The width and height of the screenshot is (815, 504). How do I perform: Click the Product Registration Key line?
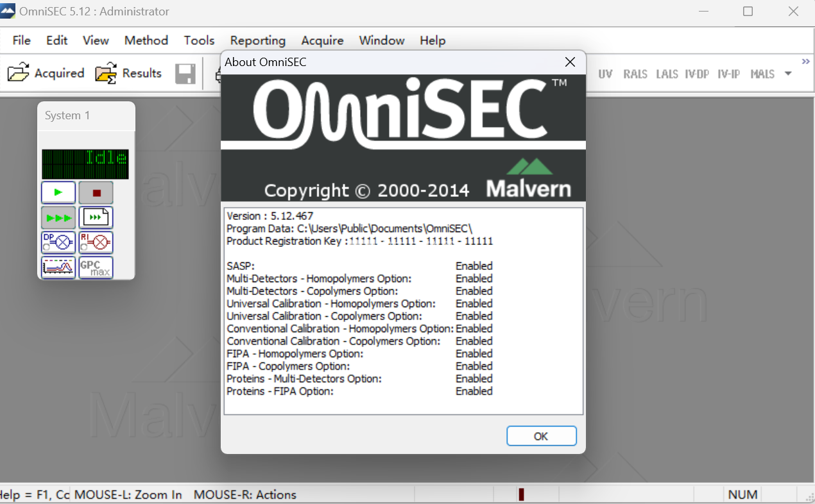(x=360, y=241)
